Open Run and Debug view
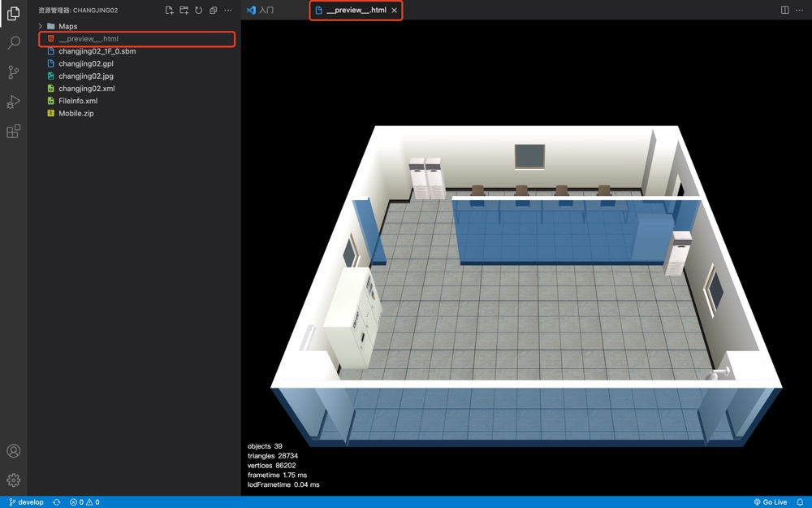The height and width of the screenshot is (508, 812). [x=14, y=102]
